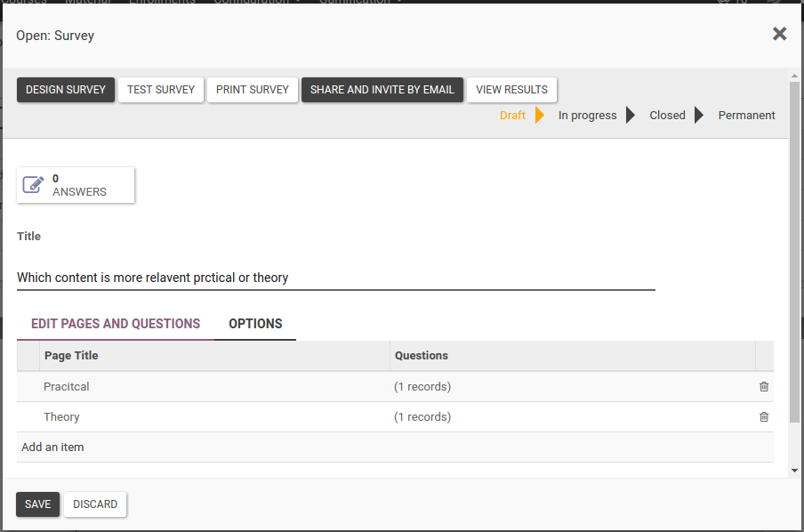Switch to the Options tab
The width and height of the screenshot is (804, 532).
[255, 324]
